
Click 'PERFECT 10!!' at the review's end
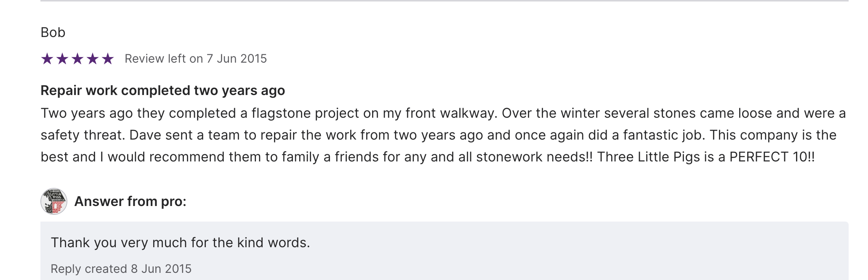click(772, 157)
